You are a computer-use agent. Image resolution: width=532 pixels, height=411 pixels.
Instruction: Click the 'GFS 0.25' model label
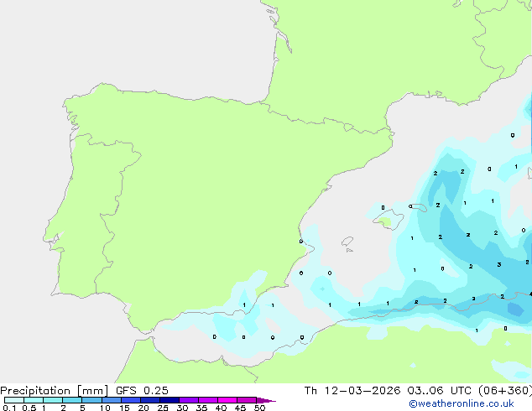[142, 391]
